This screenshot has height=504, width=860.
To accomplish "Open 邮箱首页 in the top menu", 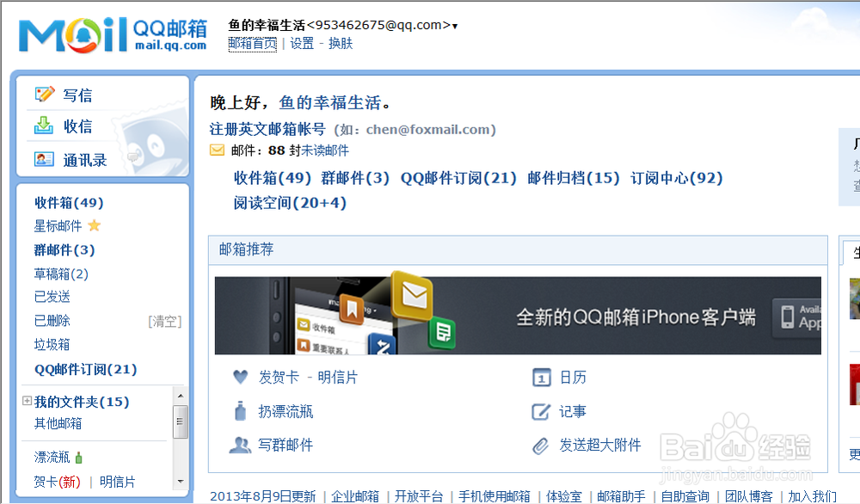I will (x=252, y=43).
